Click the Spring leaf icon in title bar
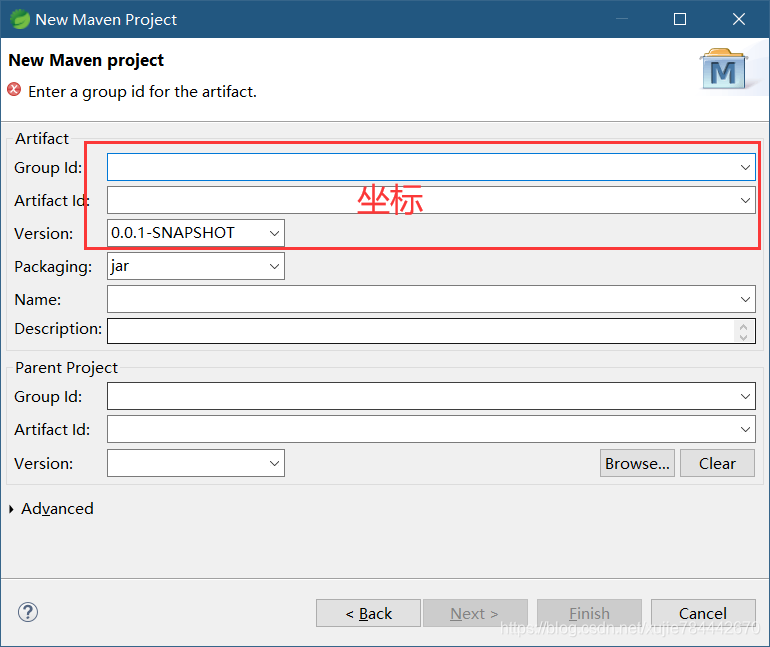This screenshot has width=770, height=647. (20, 19)
